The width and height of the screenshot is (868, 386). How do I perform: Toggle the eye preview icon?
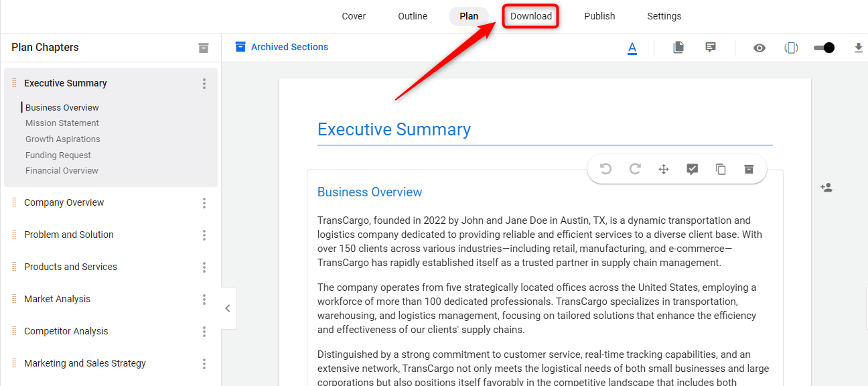(x=759, y=48)
